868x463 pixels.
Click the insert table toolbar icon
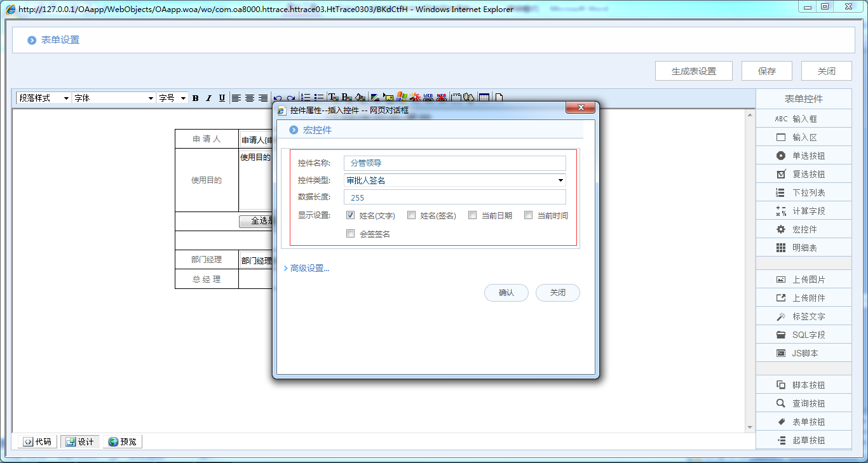484,98
